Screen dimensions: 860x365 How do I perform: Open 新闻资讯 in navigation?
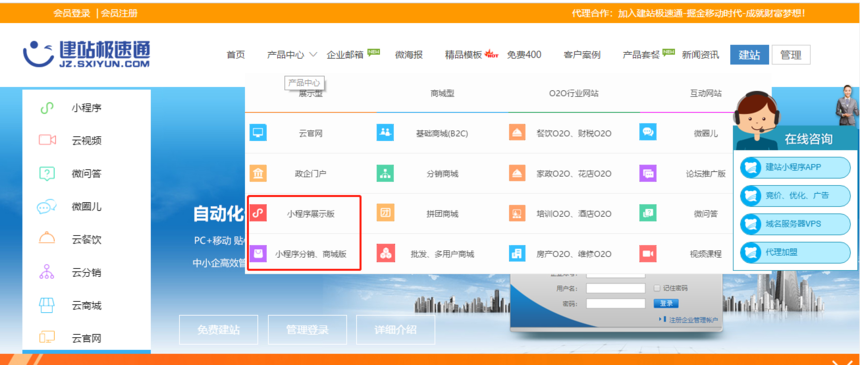(x=700, y=54)
